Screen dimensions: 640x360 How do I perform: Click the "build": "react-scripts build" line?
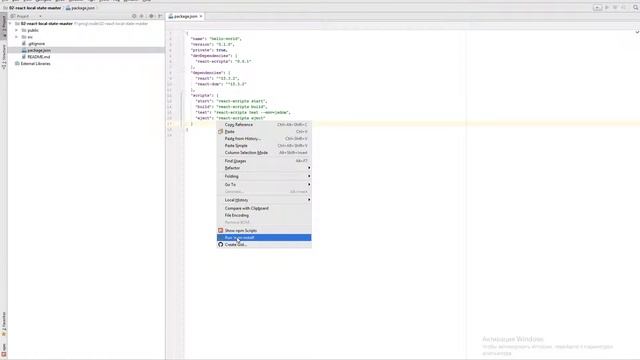point(231,107)
